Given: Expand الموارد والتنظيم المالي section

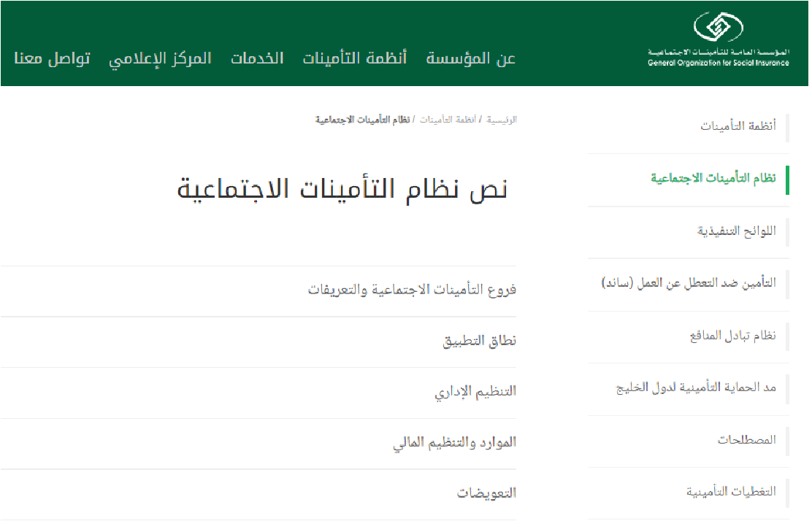Looking at the screenshot, I should tap(454, 443).
